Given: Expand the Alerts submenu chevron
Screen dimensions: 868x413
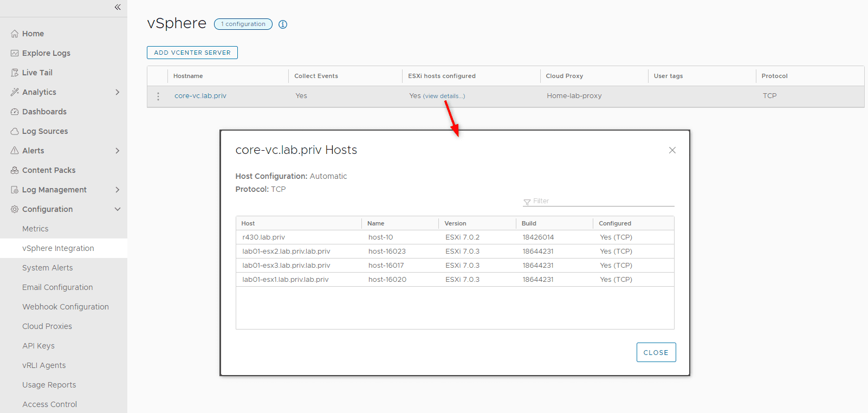Looking at the screenshot, I should click(118, 151).
